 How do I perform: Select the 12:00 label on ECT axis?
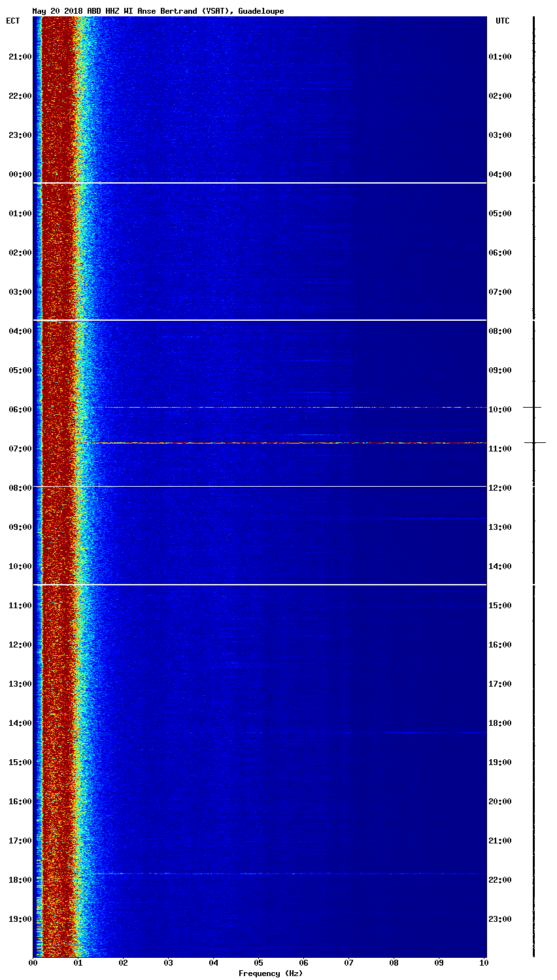pos(20,645)
